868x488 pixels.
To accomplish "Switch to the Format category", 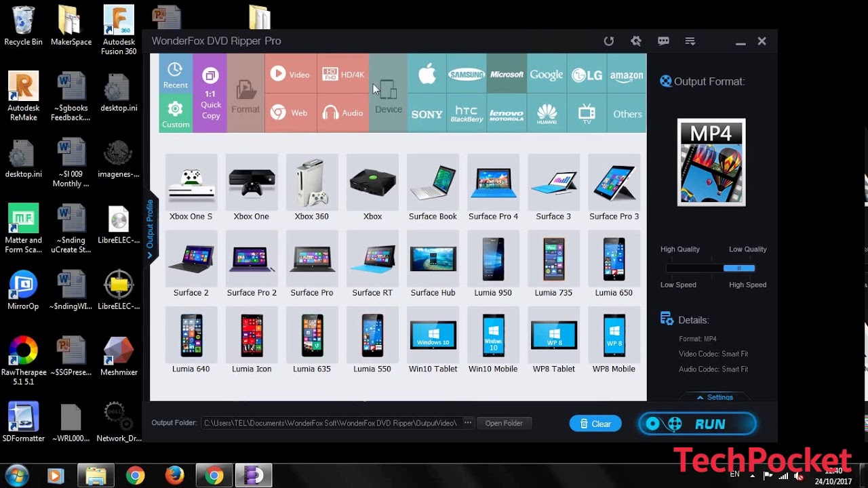I will coord(245,94).
